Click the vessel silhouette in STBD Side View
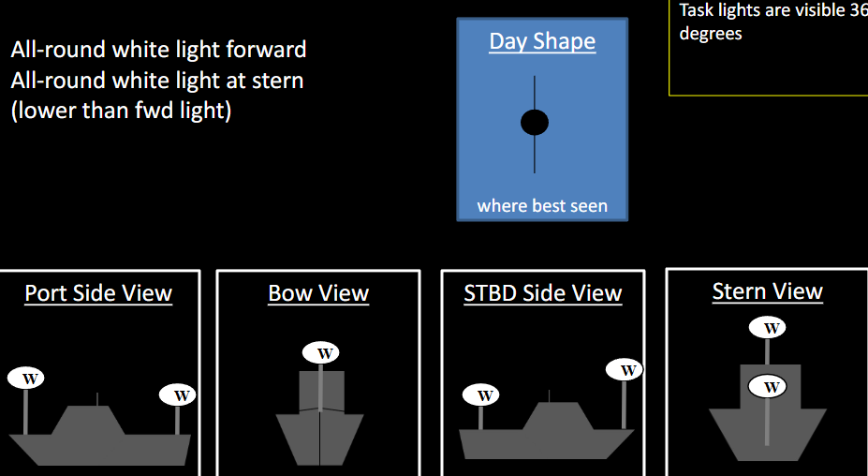868x476 pixels. (x=547, y=437)
